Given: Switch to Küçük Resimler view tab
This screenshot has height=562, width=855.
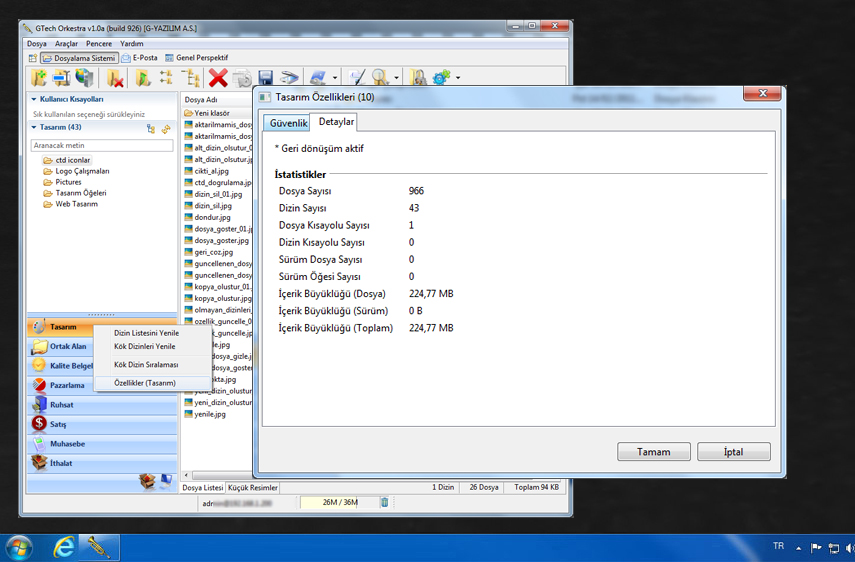Looking at the screenshot, I should pos(252,488).
